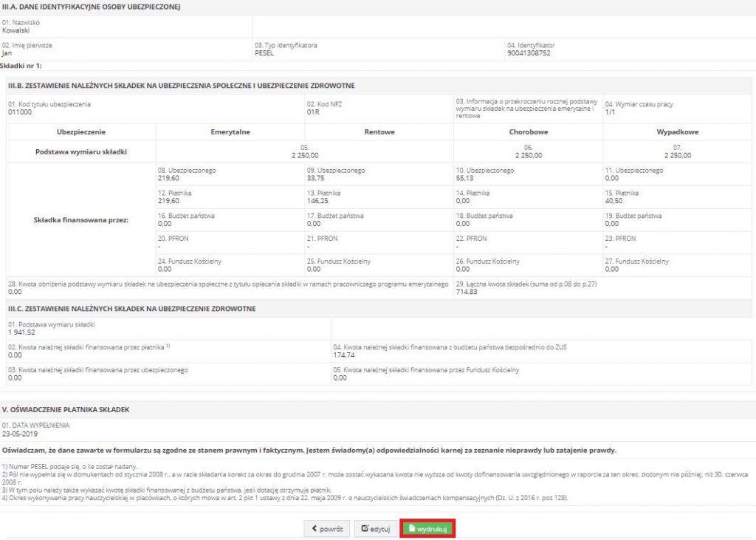Screen dimensions: 756x540
Task: Collapse section III.C health insurance header
Action: (x=133, y=309)
